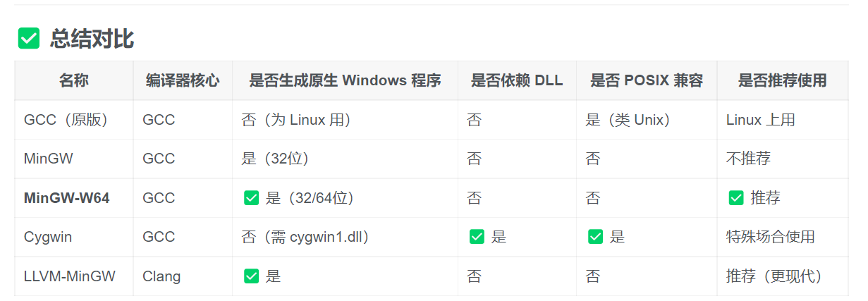Select the LLVM-MinGW name cell
Viewport: 868px width, 301px height.
(x=69, y=276)
